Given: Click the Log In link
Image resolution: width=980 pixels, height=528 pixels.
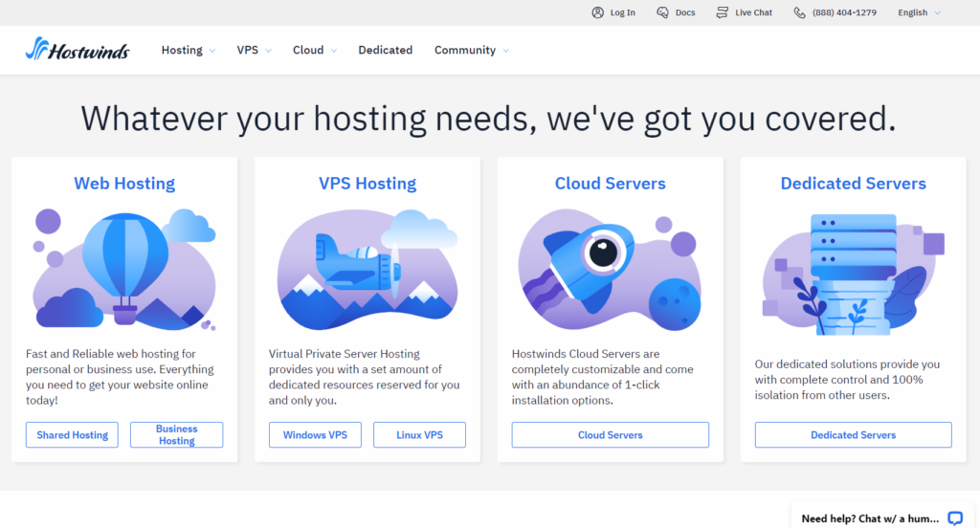Looking at the screenshot, I should (x=622, y=12).
